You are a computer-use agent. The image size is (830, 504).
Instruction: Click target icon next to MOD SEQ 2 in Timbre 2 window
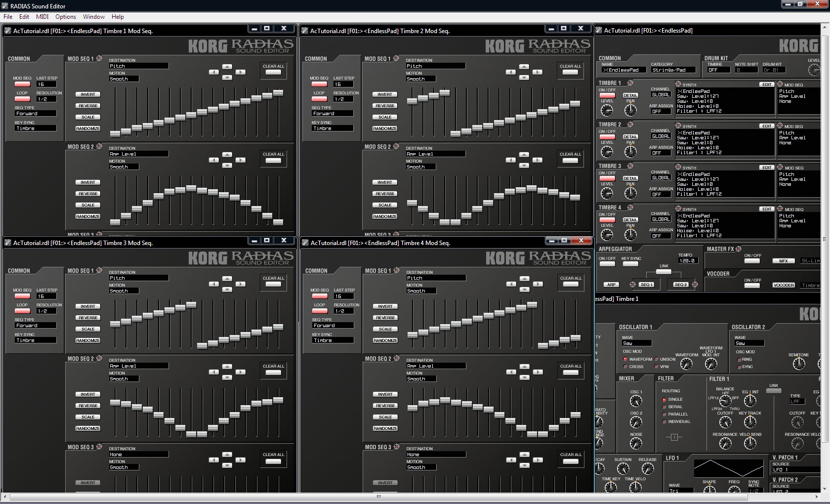pyautogui.click(x=396, y=146)
